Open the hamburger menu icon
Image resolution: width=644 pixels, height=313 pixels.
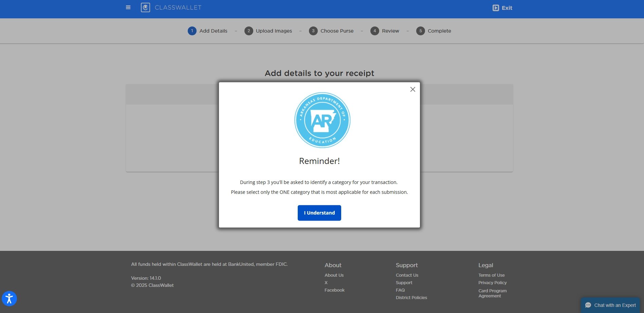[x=128, y=7]
